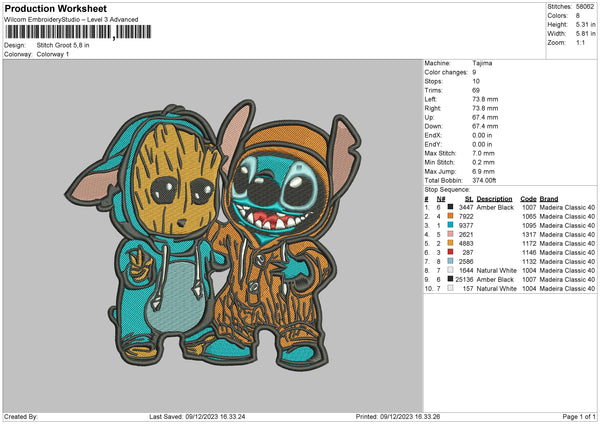Viewport: 600px width, 424px height.
Task: Click the 'Brand' column header
Action: point(549,199)
